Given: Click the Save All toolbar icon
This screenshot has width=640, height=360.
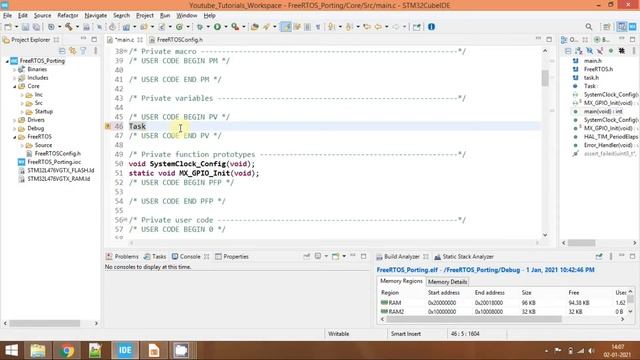Looking at the screenshot, I should (x=36, y=27).
